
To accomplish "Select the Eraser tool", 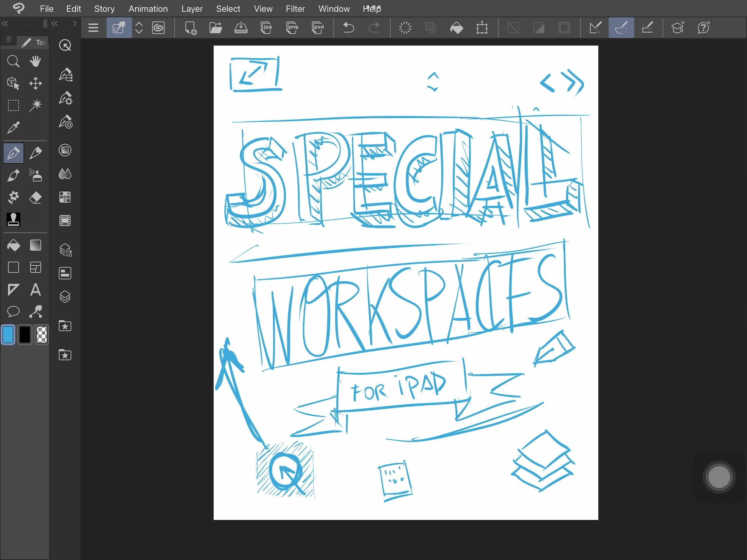I will [x=35, y=198].
